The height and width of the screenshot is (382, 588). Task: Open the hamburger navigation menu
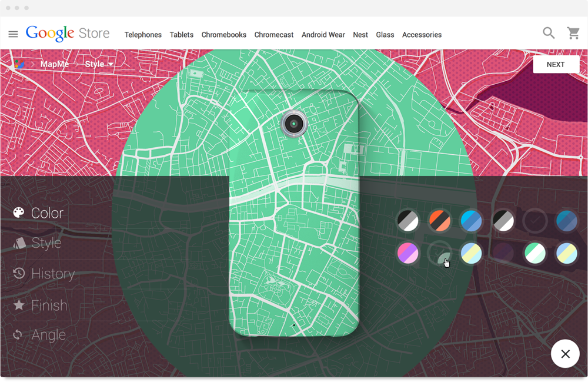(x=13, y=34)
